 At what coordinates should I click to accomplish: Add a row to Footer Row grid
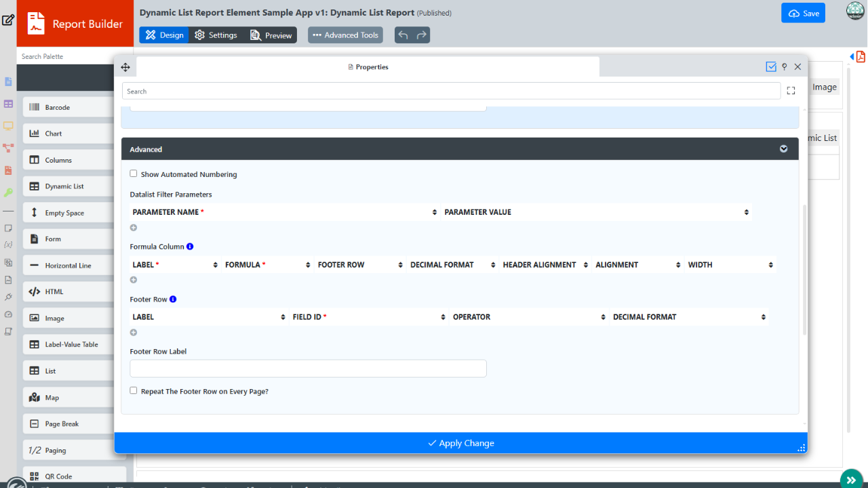coord(134,332)
